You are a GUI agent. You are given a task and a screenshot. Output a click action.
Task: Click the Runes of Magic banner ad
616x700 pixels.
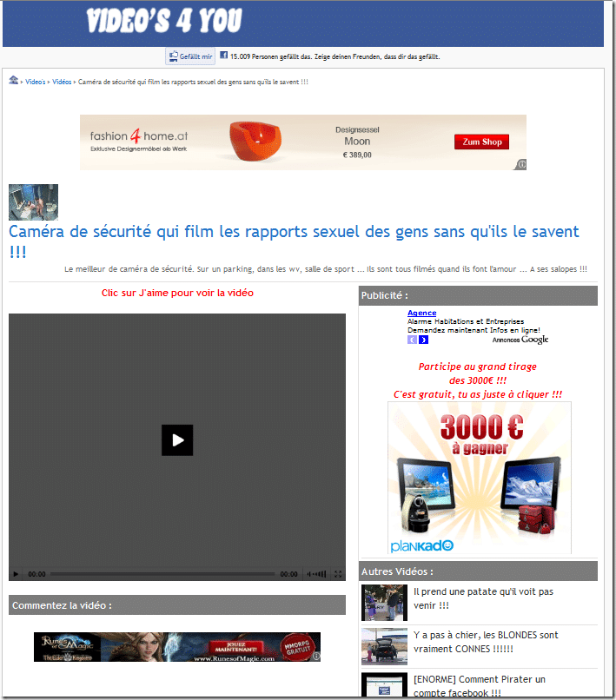(177, 647)
